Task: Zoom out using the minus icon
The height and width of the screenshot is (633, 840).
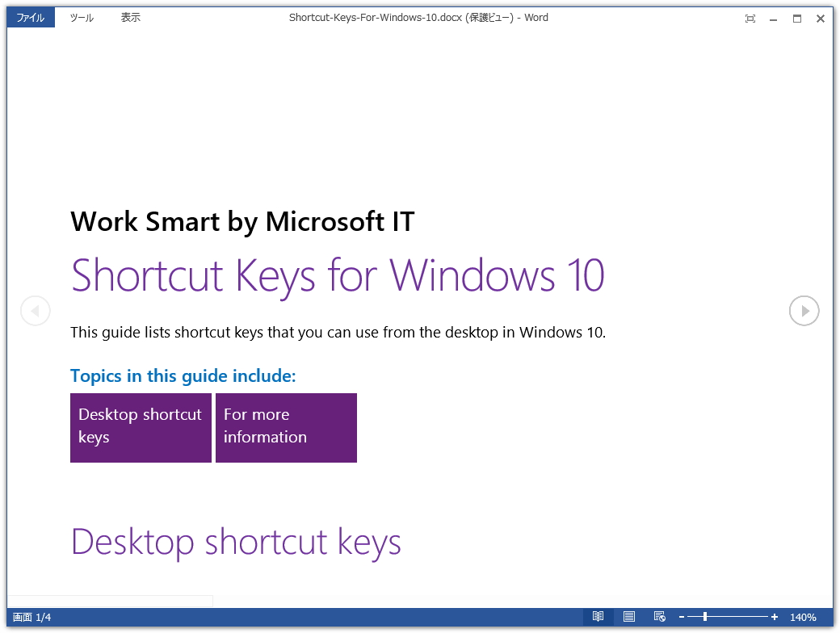Action: (x=682, y=616)
